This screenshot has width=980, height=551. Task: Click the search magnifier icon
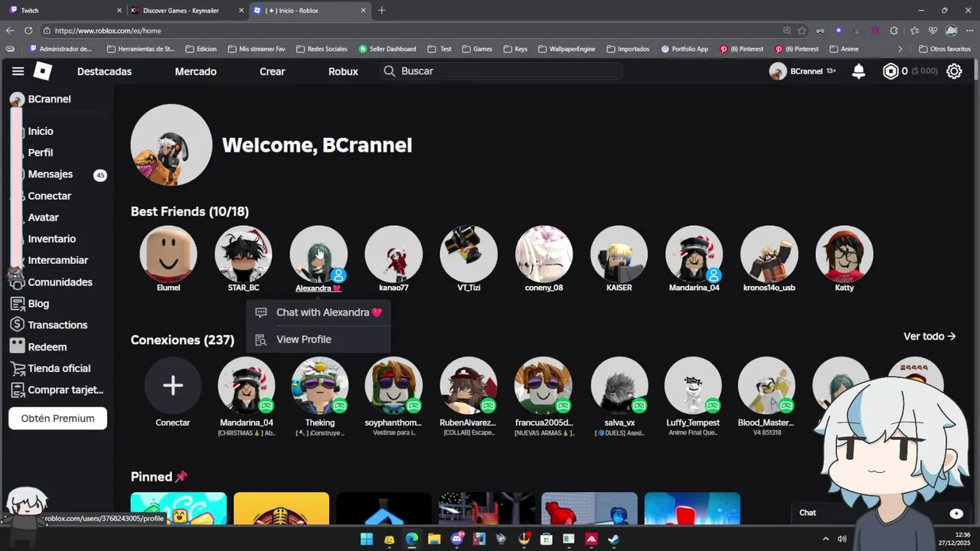coord(389,71)
